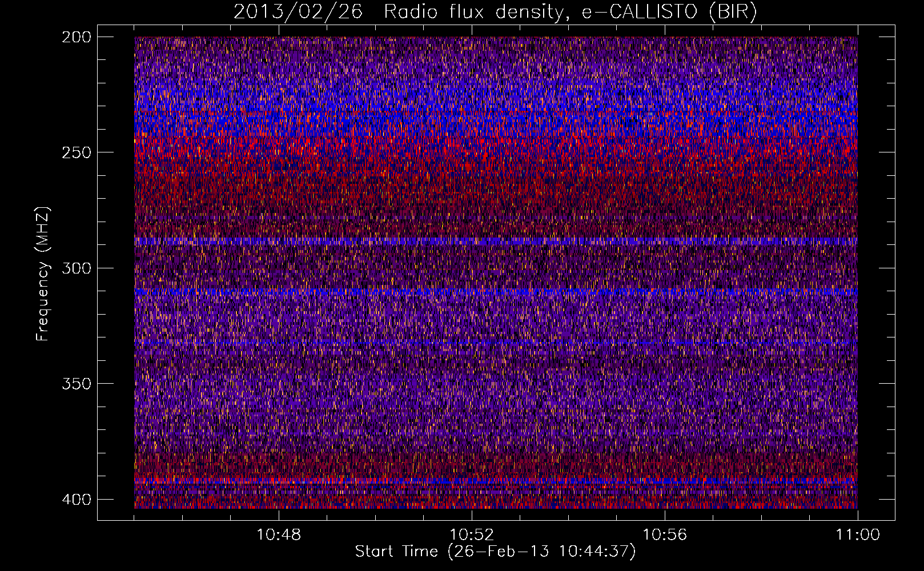Screen dimensions: 924x571
Task: Click the '11:00' time tick label
Action: pyautogui.click(x=858, y=535)
